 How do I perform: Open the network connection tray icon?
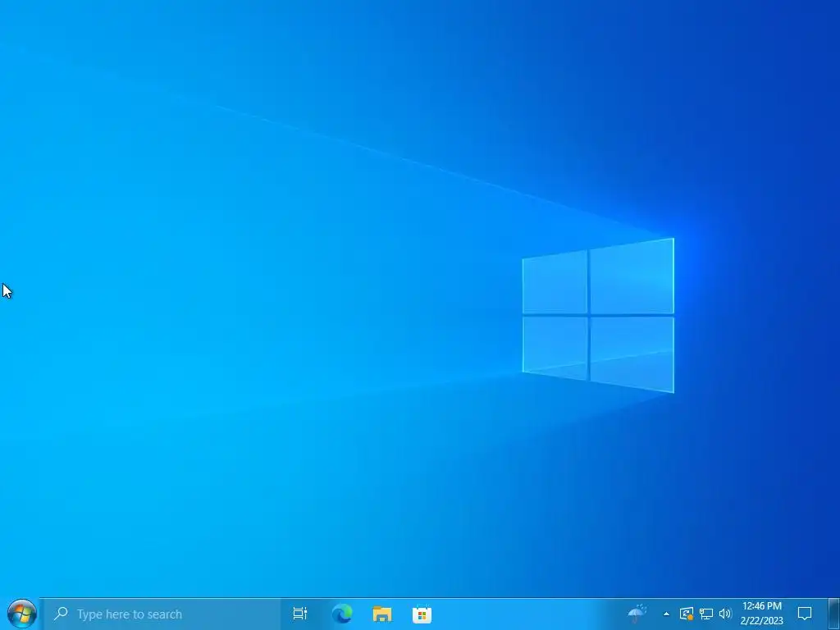coord(706,614)
